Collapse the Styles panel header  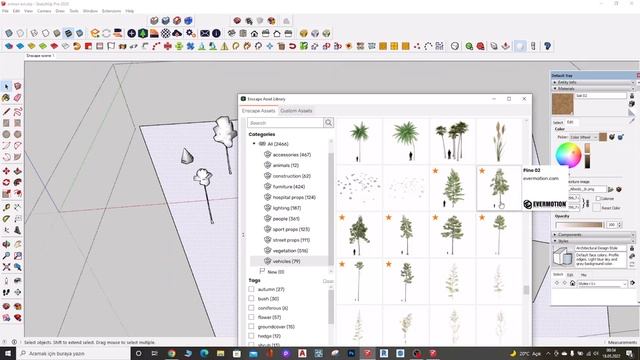[x=593, y=241]
